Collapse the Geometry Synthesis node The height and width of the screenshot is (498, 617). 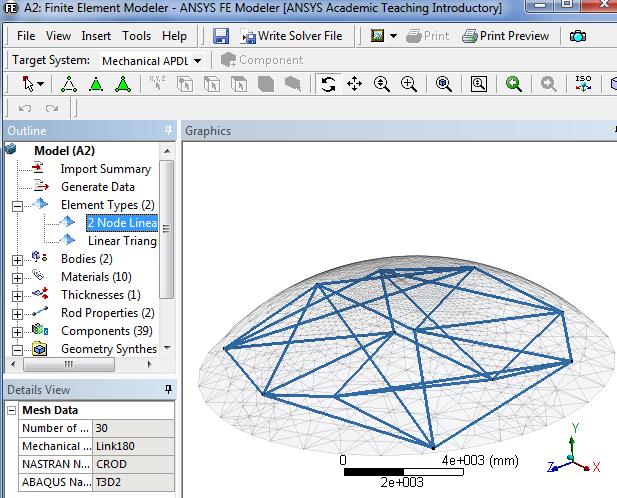(17, 350)
